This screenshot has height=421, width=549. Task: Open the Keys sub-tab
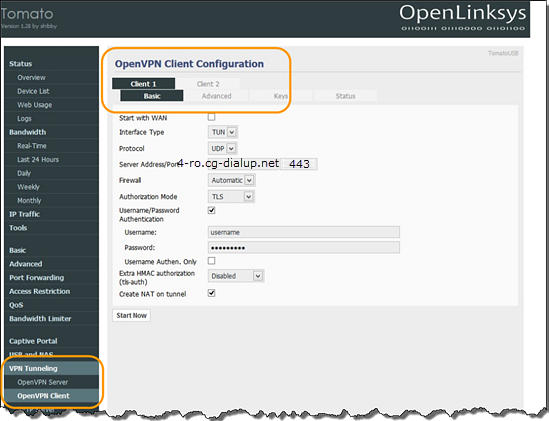click(x=281, y=96)
